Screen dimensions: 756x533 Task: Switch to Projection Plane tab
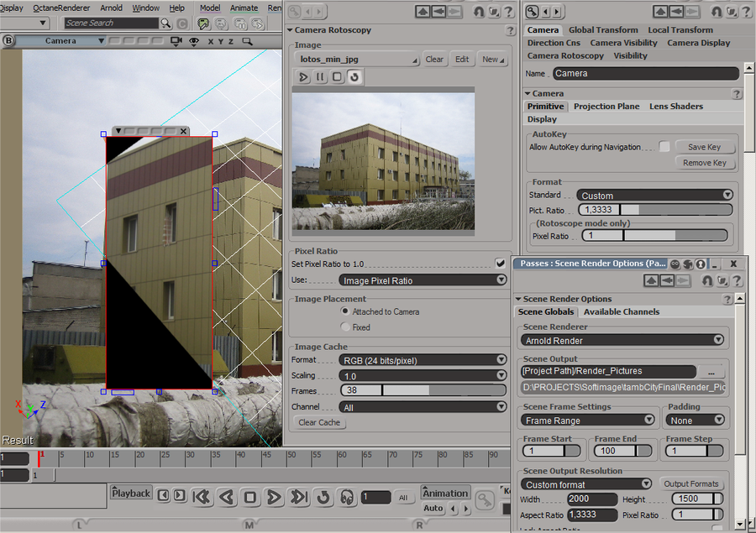tap(606, 106)
